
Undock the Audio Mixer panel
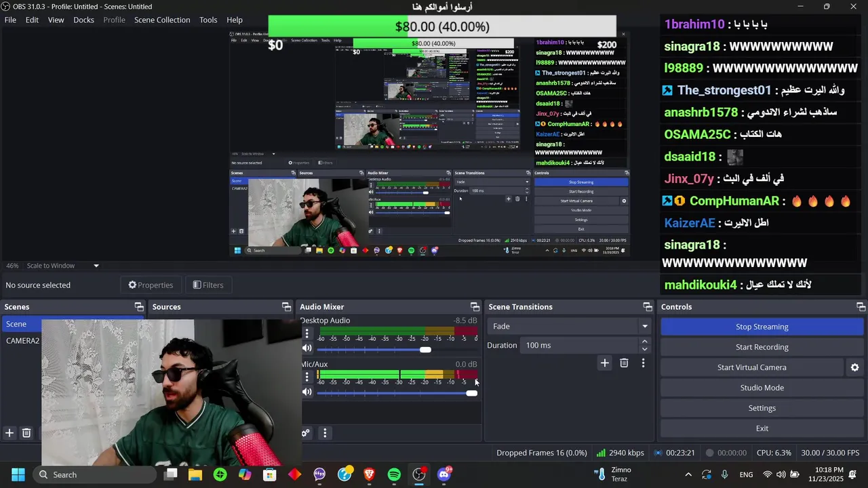tap(475, 307)
